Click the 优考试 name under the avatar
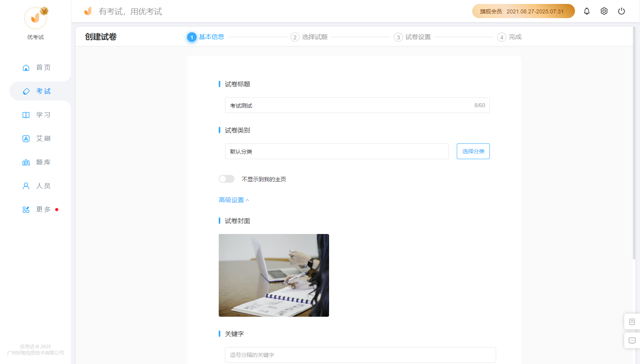 pyautogui.click(x=35, y=37)
